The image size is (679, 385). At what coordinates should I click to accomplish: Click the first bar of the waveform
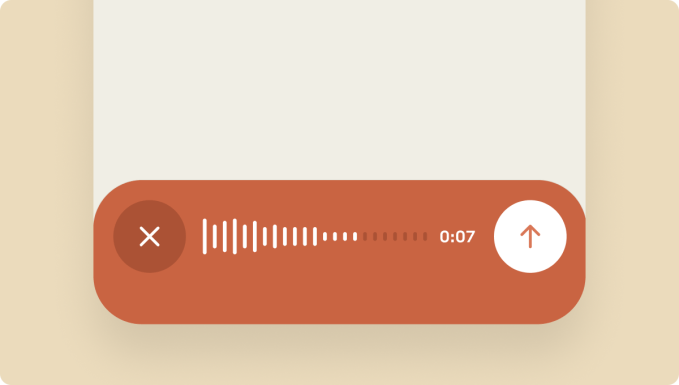point(204,236)
